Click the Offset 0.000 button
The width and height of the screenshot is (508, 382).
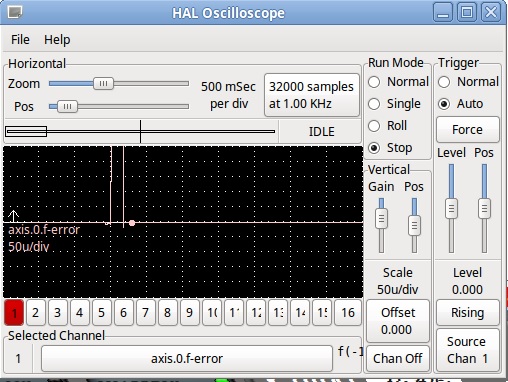[398, 321]
